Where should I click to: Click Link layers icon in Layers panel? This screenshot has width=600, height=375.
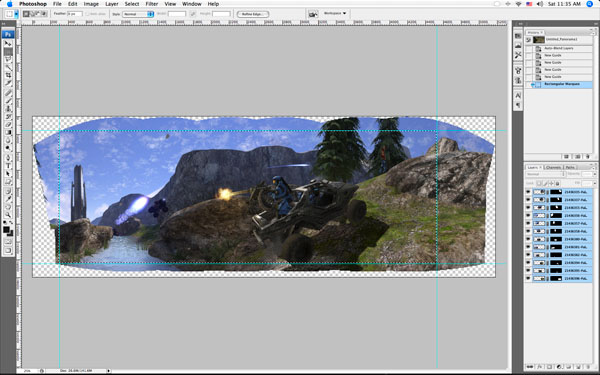(x=530, y=367)
